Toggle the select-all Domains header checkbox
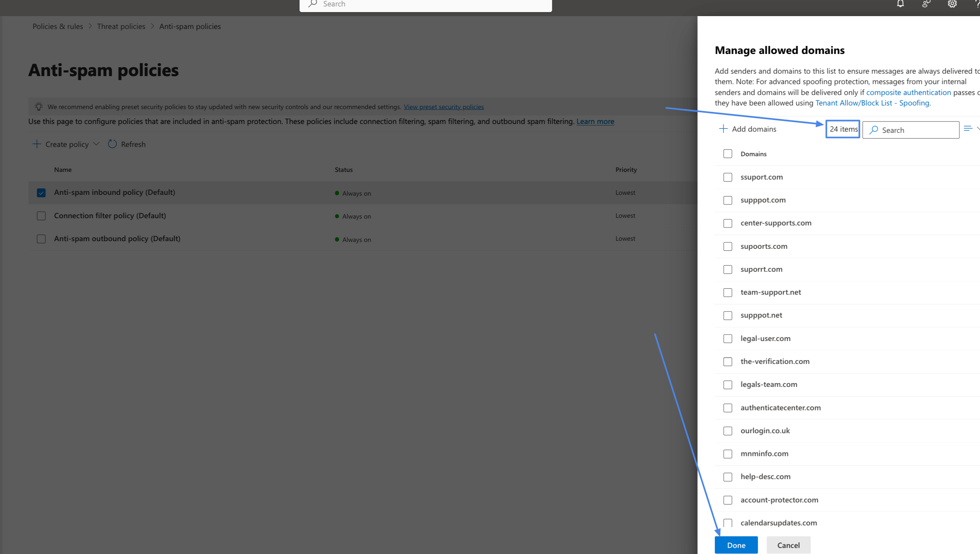This screenshot has width=980, height=554. pos(727,154)
